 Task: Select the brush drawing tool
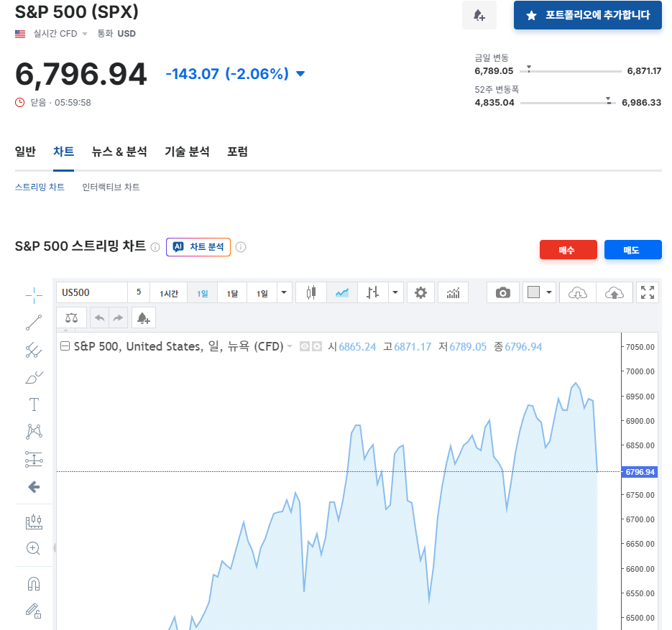coord(34,377)
